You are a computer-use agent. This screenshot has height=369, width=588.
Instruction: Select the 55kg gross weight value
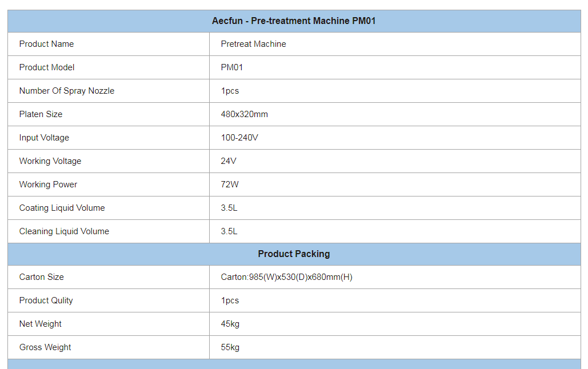(x=230, y=347)
